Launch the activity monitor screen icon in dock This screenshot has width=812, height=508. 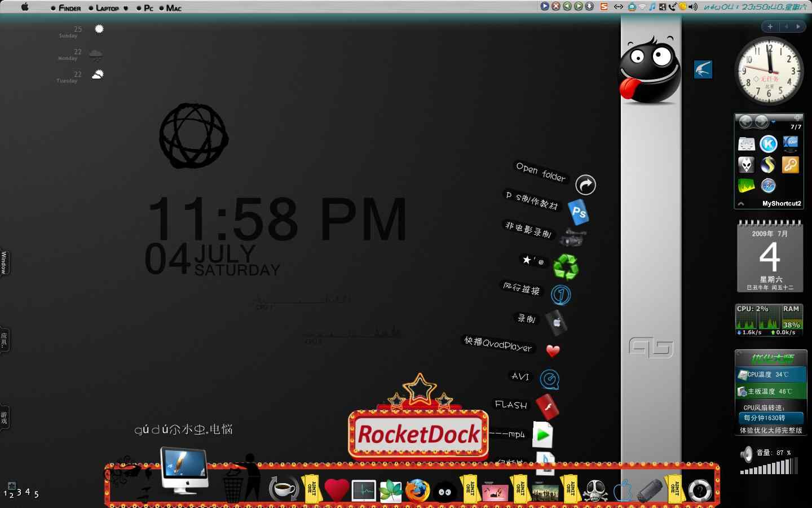(x=364, y=491)
